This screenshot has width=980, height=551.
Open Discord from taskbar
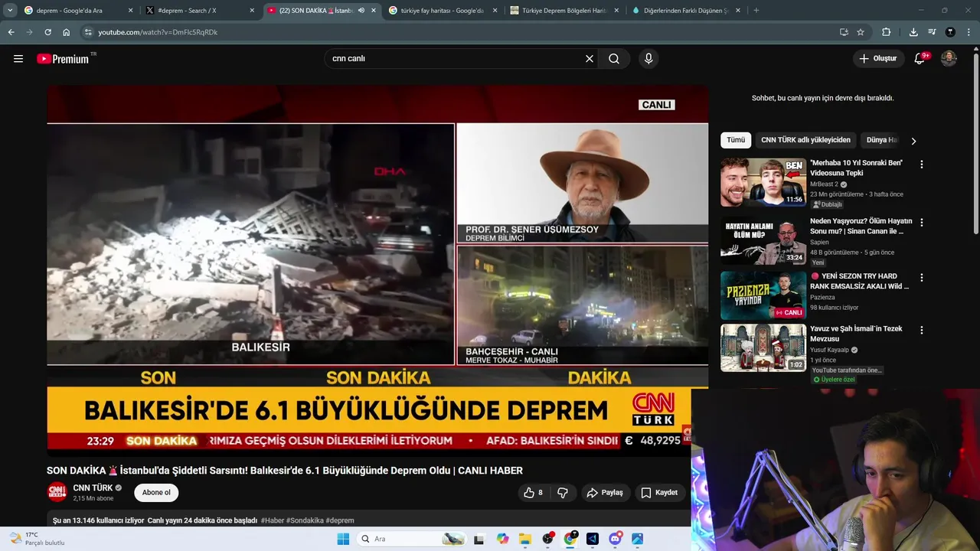[615, 539]
